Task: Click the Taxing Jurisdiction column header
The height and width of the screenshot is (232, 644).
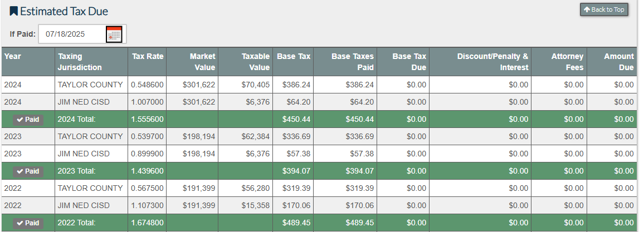Action: [80, 62]
